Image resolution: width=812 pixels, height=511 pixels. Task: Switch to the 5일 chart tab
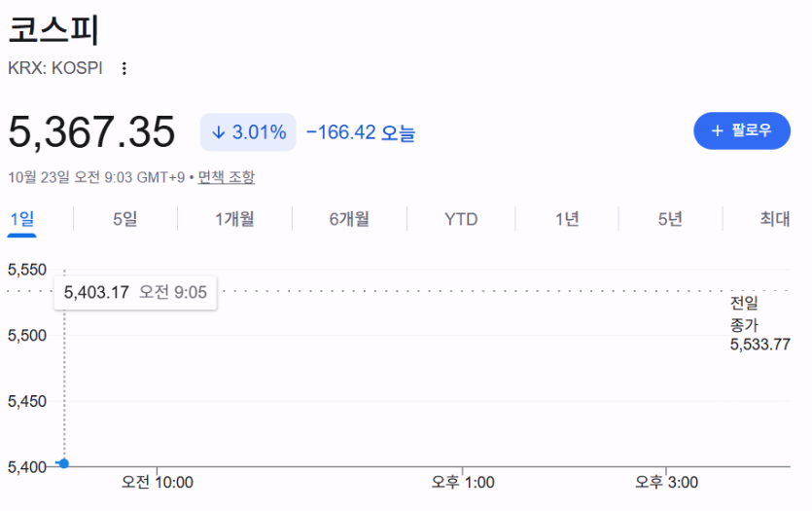(124, 219)
